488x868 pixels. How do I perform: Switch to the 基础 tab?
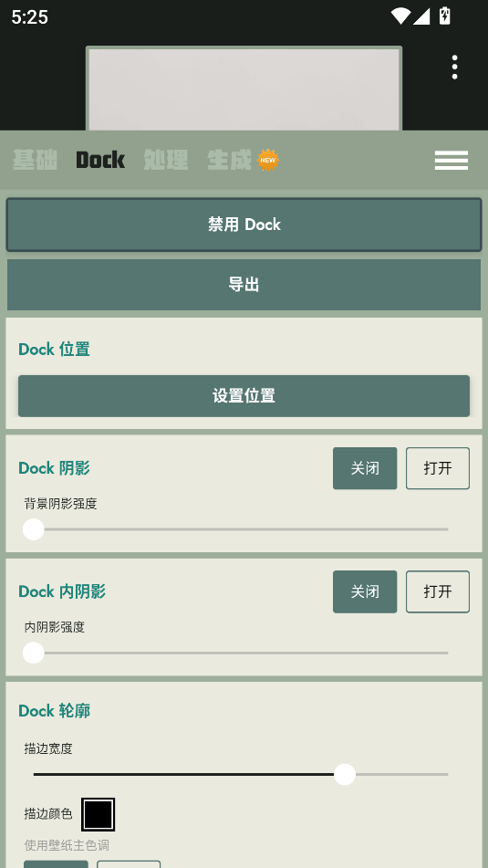pos(35,160)
